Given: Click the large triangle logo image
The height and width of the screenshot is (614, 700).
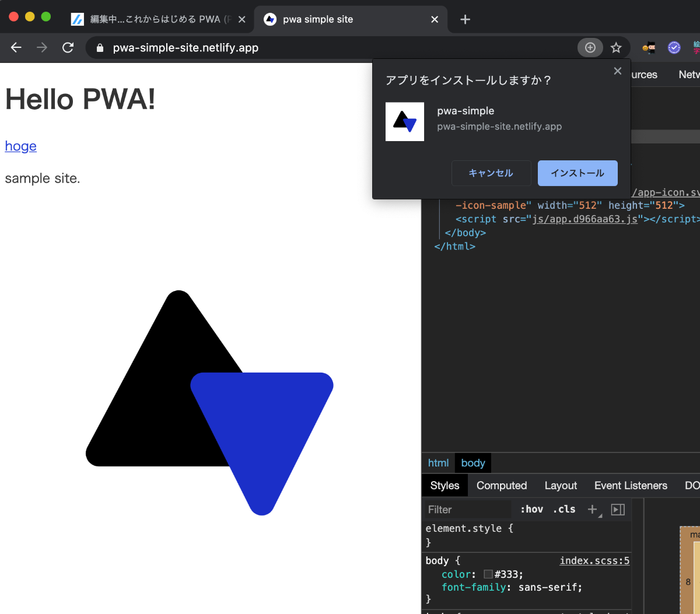Looking at the screenshot, I should [x=210, y=404].
